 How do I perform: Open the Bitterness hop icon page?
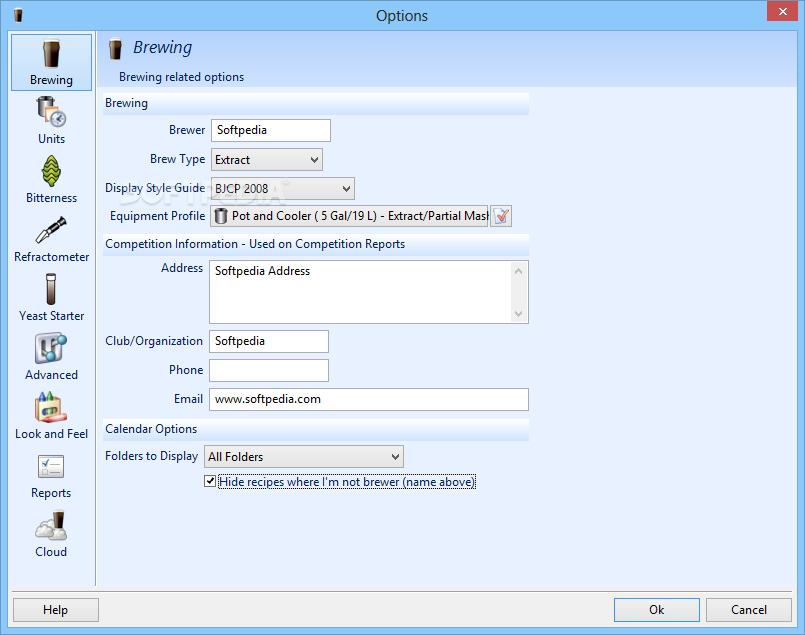click(x=51, y=171)
